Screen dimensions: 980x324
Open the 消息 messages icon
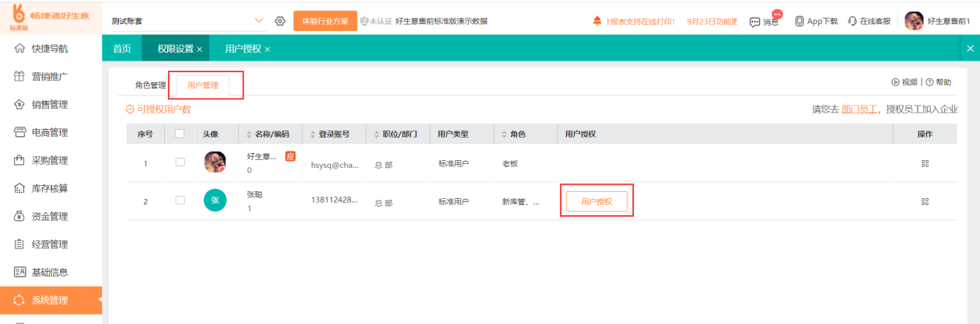tap(754, 22)
